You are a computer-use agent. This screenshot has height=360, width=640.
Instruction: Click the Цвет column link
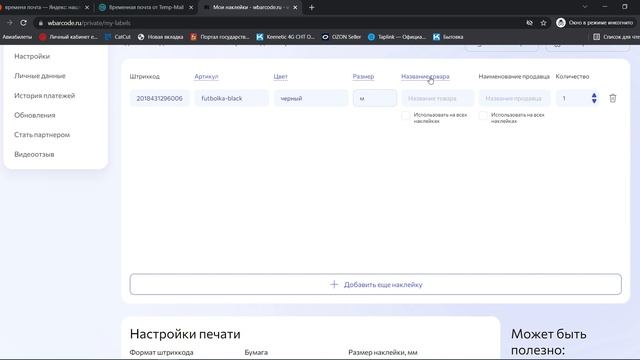(280, 76)
